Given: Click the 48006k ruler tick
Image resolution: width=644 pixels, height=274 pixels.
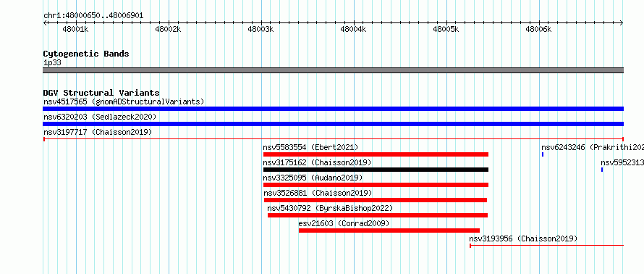Looking at the screenshot, I should [x=539, y=29].
